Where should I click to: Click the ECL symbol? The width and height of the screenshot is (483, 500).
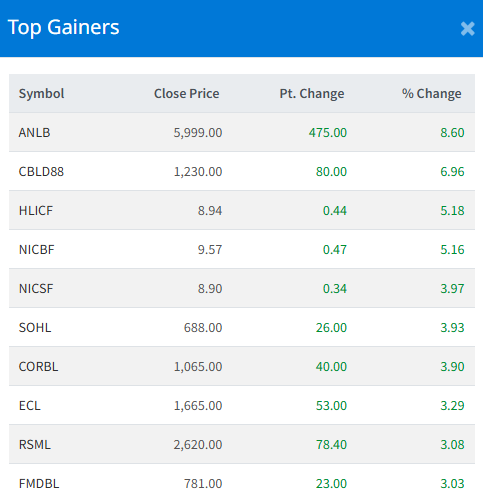coord(30,406)
